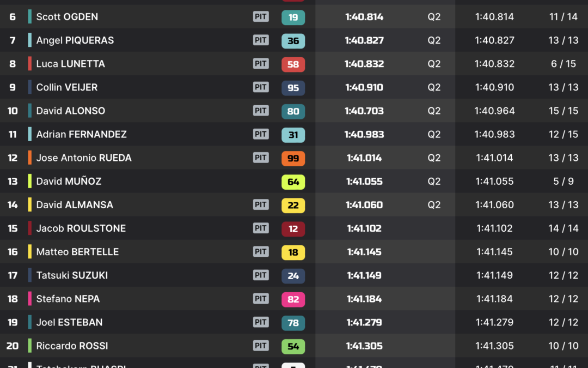Click Scott Ogden's PIT badge

tap(261, 17)
